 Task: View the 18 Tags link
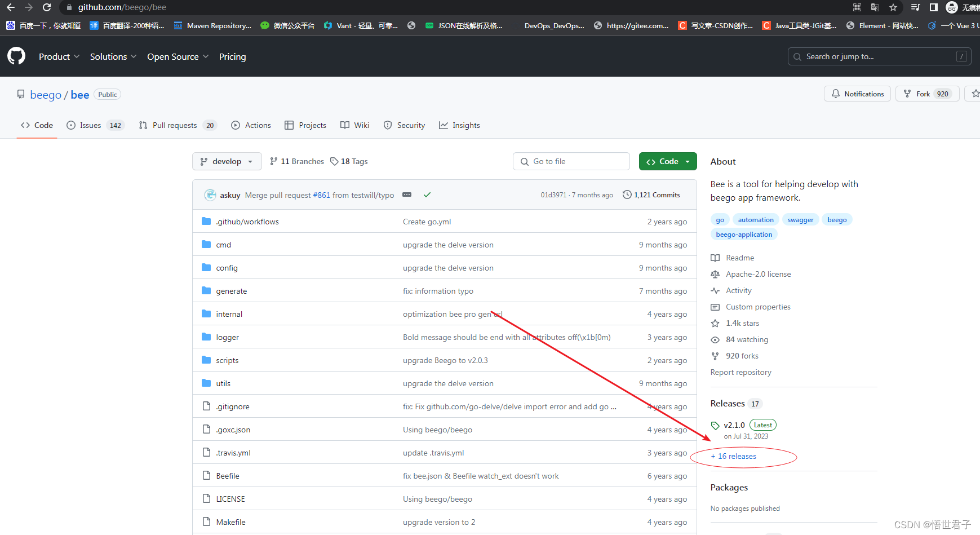click(x=349, y=161)
